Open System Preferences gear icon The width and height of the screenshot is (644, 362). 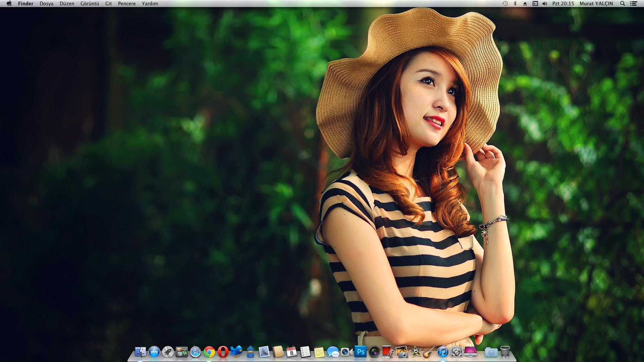tap(457, 352)
